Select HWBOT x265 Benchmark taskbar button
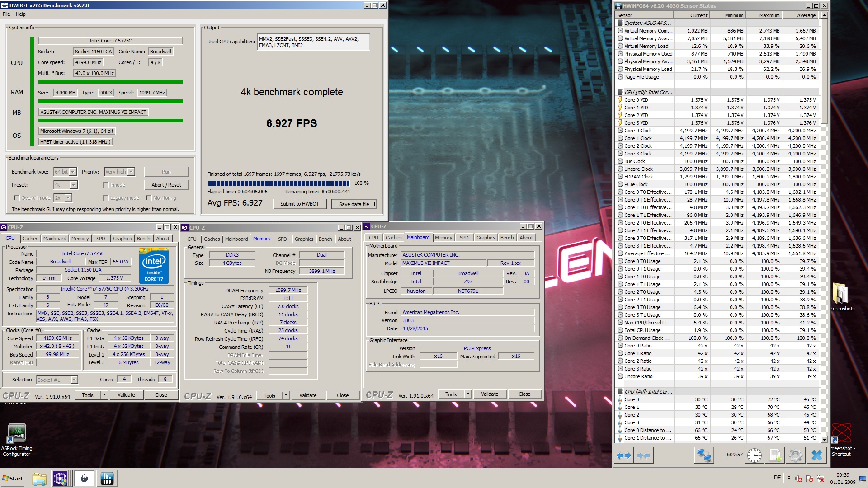868x488 pixels. click(x=84, y=479)
